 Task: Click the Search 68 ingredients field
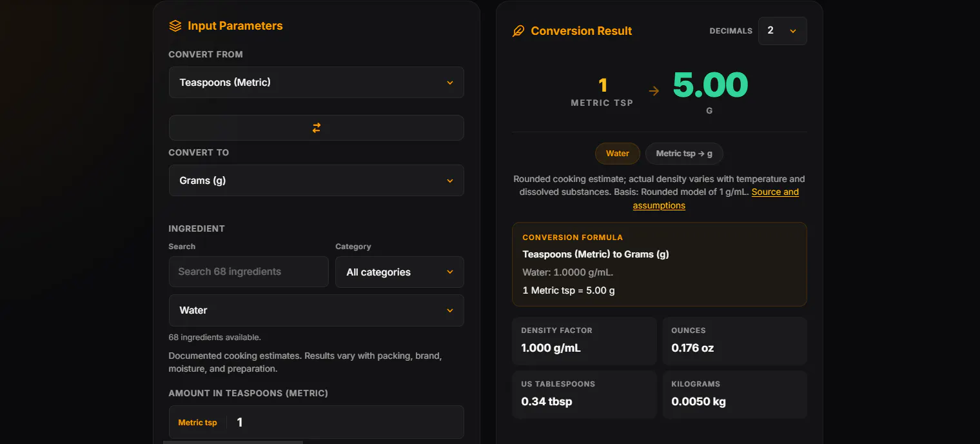(x=249, y=272)
